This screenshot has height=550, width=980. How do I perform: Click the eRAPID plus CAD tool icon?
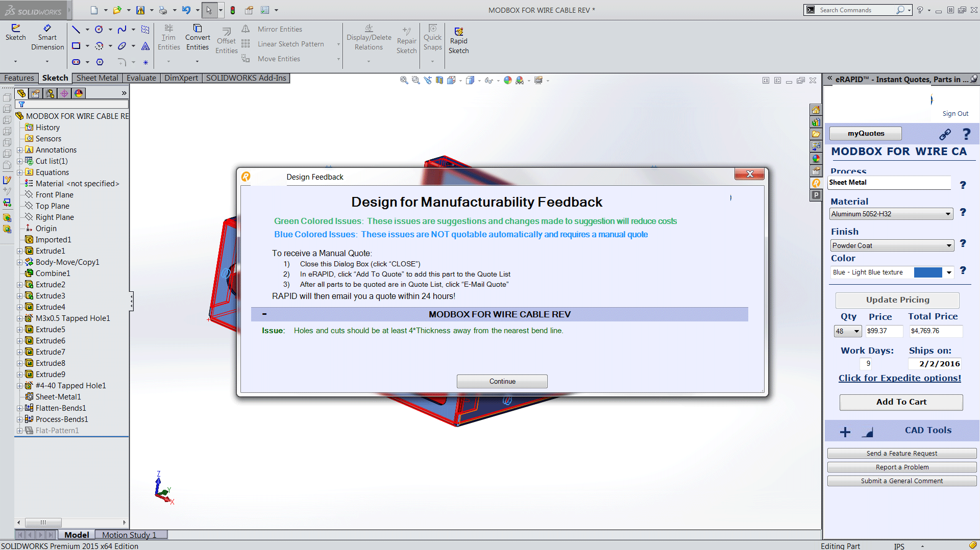click(x=845, y=432)
